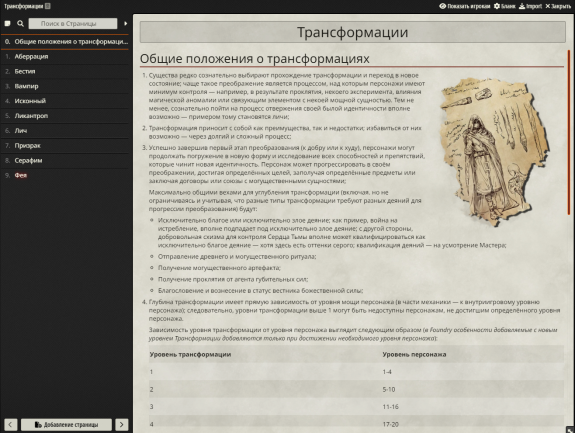Open the 'Лич' page
Viewport: 575px width, 433px height.
tap(65, 131)
